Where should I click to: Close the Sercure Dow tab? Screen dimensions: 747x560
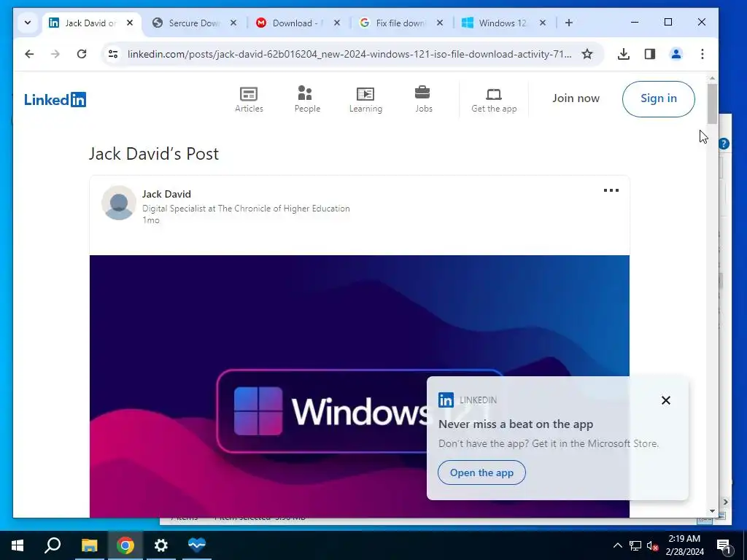[x=233, y=23]
